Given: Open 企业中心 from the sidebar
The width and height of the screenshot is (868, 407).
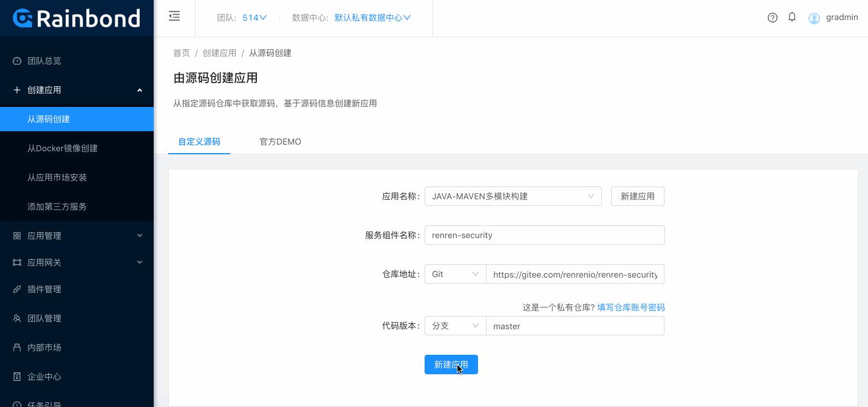Looking at the screenshot, I should pyautogui.click(x=44, y=377).
